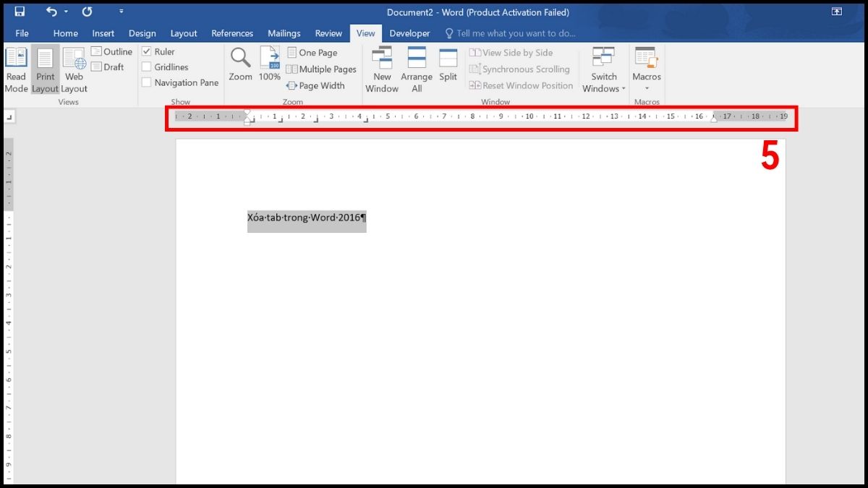The height and width of the screenshot is (488, 868).
Task: Uncheck the Ruler option
Action: pyautogui.click(x=148, y=51)
